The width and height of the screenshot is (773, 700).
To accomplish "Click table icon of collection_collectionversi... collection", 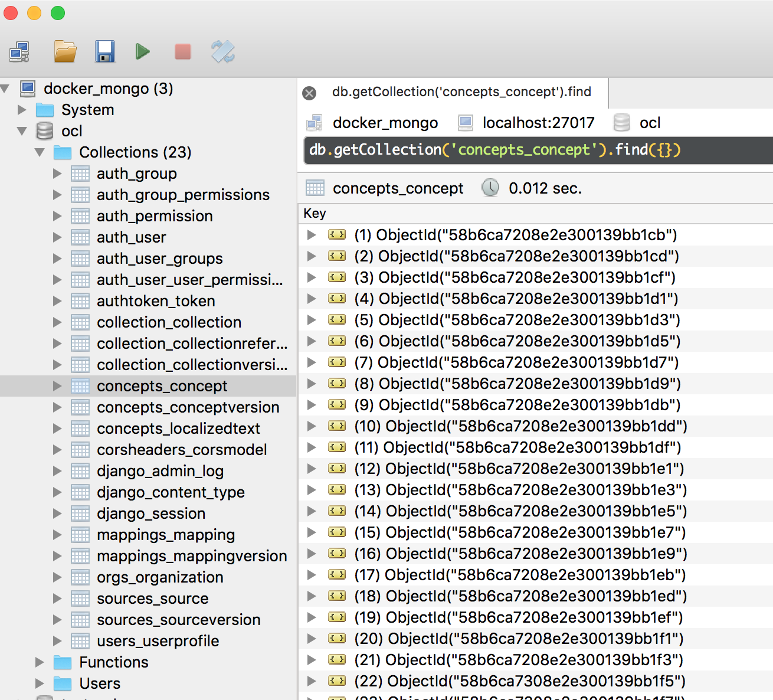I will click(80, 365).
